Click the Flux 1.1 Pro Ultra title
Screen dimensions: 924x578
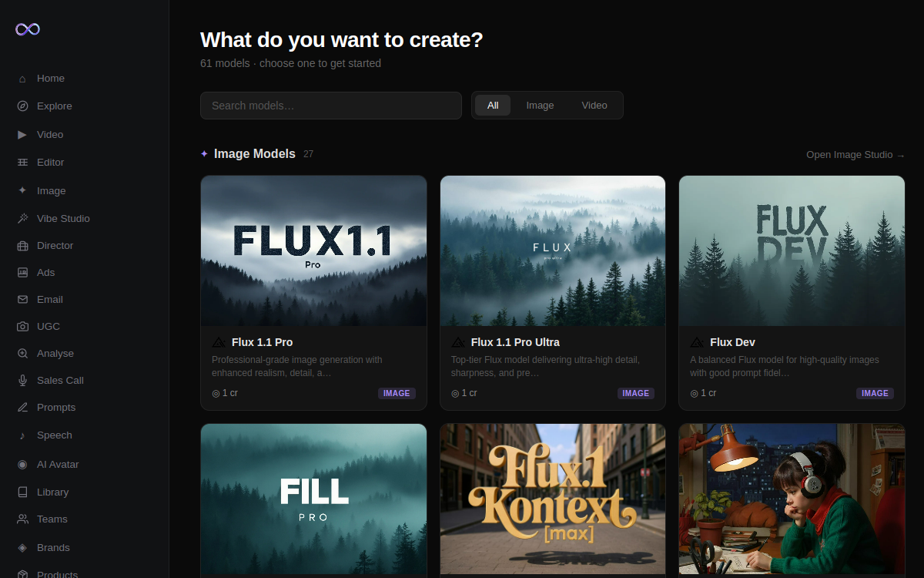(515, 342)
